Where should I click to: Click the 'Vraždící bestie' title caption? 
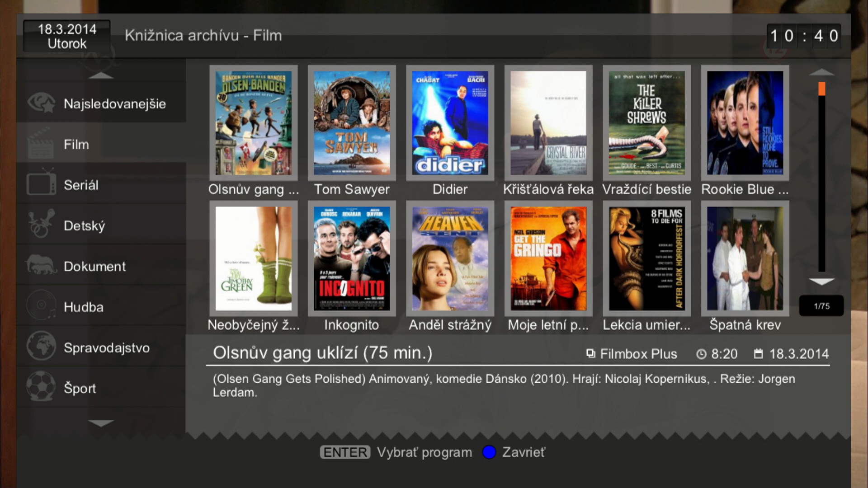pyautogui.click(x=646, y=189)
